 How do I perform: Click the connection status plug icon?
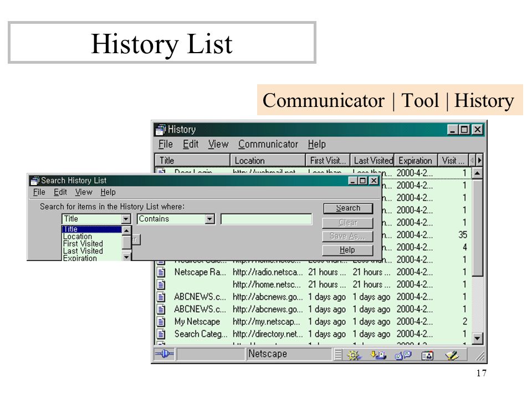coord(164,354)
